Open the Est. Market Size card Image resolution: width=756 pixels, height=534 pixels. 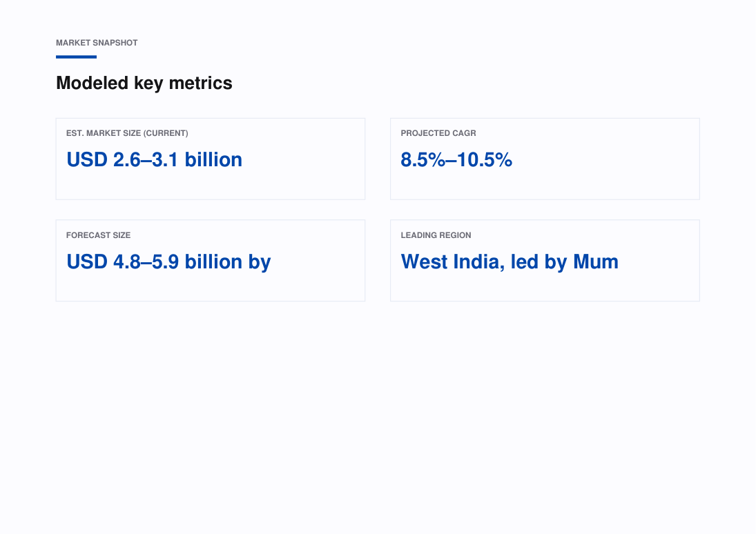tap(210, 159)
